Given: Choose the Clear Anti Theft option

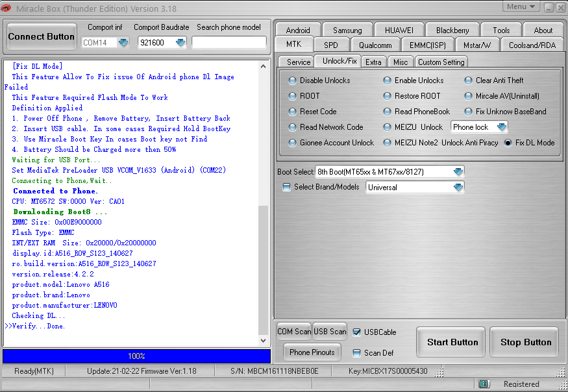Looking at the screenshot, I should click(469, 80).
